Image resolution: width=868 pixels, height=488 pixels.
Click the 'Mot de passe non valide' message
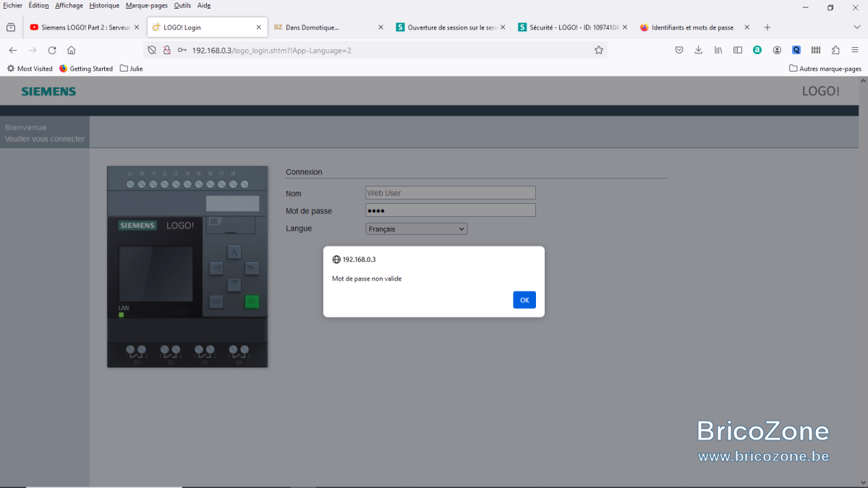[367, 278]
